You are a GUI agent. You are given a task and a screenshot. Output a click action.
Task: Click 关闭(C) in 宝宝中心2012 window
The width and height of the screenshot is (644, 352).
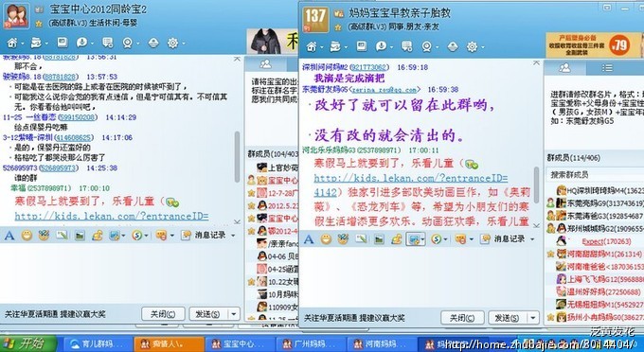coord(163,314)
